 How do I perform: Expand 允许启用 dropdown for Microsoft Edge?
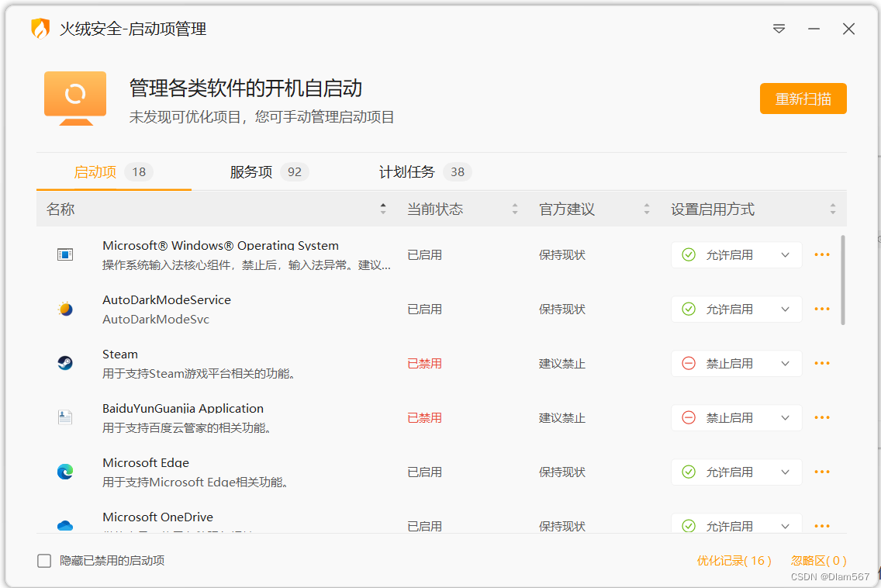737,472
